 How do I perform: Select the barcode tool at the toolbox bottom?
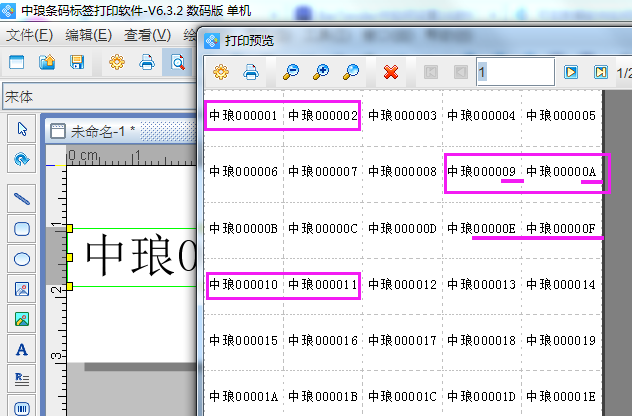(22, 408)
